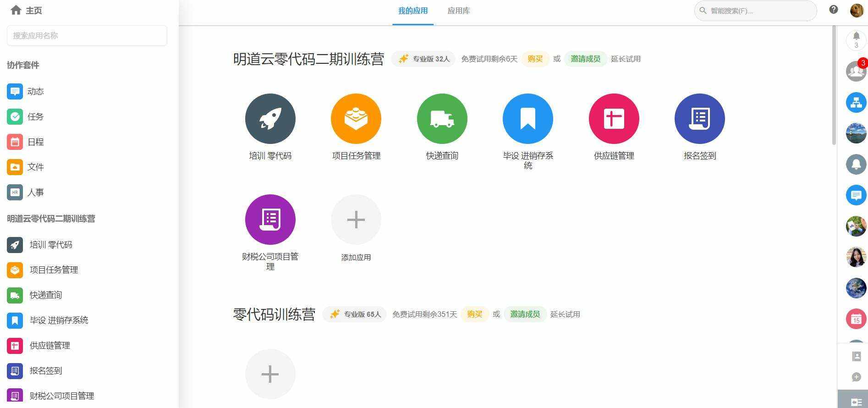Open the 财税公司项目管理 purple app icon

[270, 220]
